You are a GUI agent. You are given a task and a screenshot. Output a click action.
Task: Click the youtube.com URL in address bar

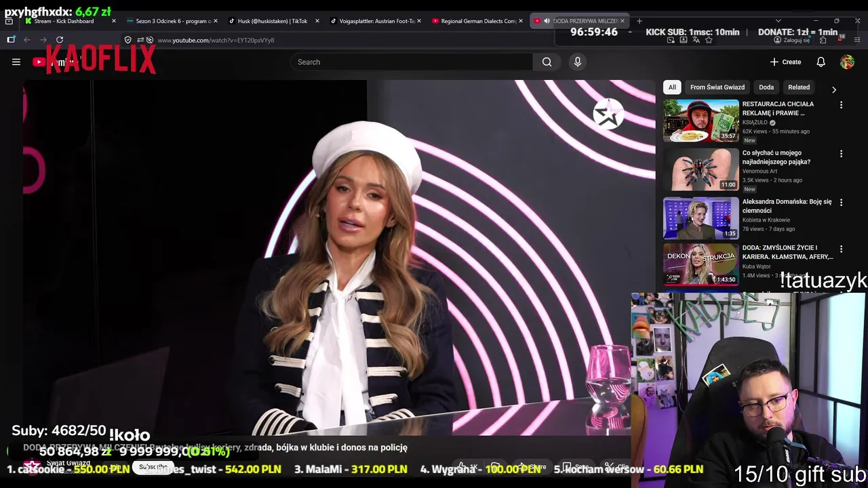tap(216, 40)
